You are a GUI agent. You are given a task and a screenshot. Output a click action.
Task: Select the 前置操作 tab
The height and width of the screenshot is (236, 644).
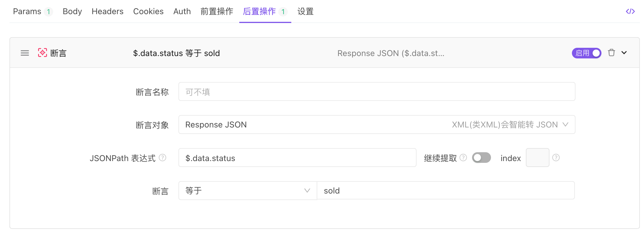(217, 12)
